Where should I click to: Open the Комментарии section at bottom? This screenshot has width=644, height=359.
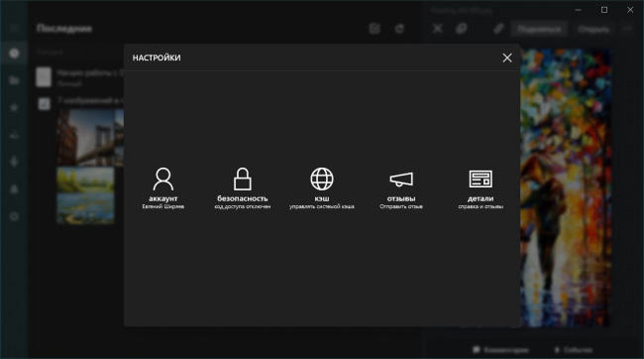pos(500,350)
